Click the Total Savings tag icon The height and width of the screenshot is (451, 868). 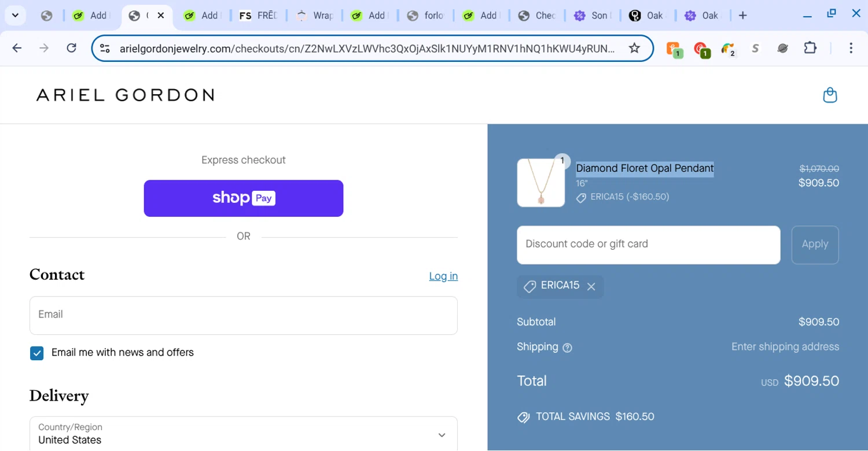pos(524,417)
